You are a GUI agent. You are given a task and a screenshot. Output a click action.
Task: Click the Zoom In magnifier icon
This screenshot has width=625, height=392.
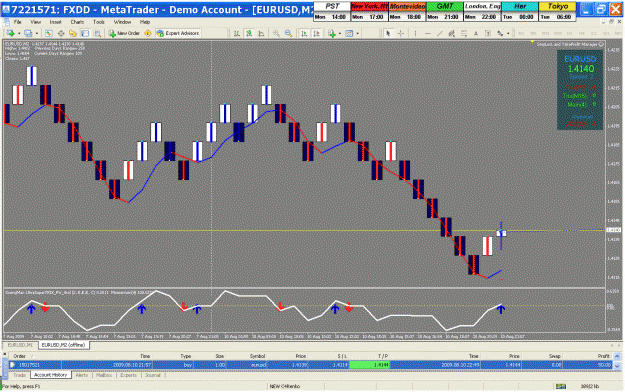pos(276,33)
